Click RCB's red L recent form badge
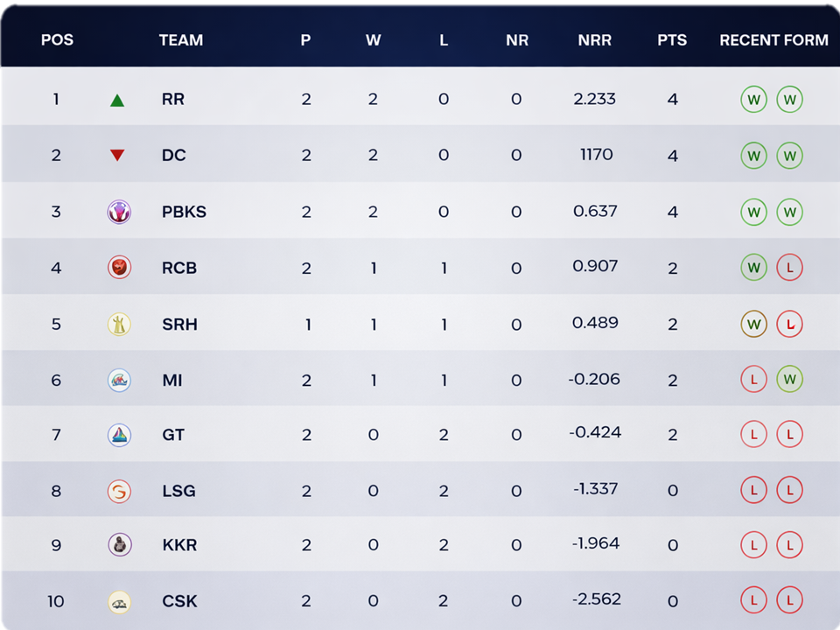This screenshot has height=630, width=840. (789, 269)
